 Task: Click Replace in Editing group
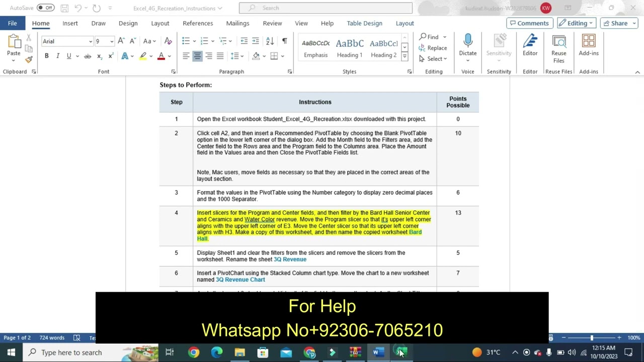(433, 48)
